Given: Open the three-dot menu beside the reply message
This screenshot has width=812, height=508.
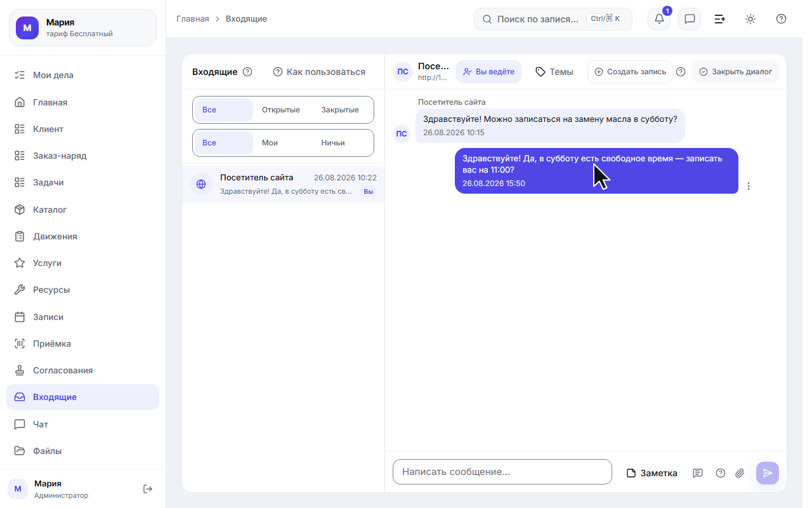Looking at the screenshot, I should tap(749, 186).
